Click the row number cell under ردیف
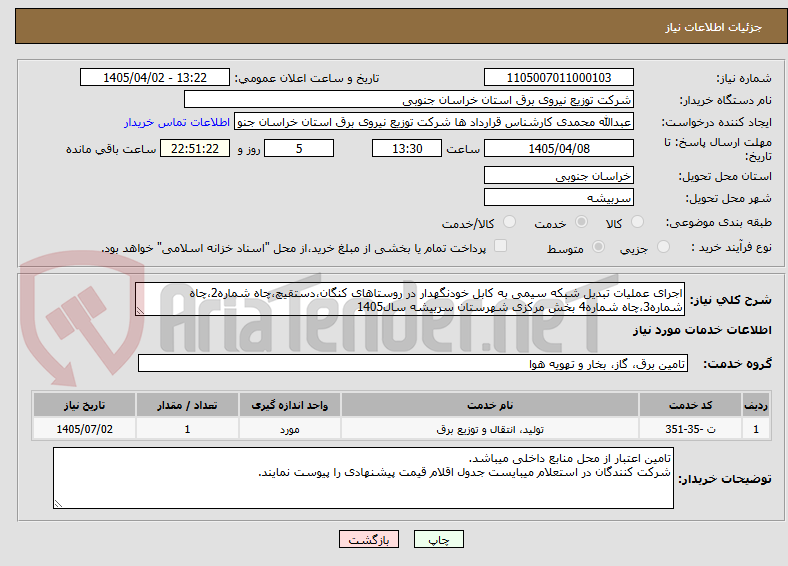Viewport: 788px width, 566px height. [756, 429]
